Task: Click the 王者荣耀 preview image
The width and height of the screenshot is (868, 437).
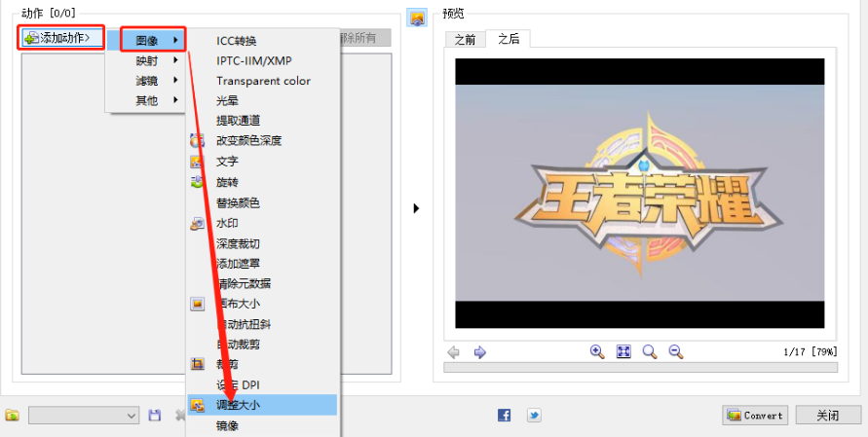Action: [639, 193]
